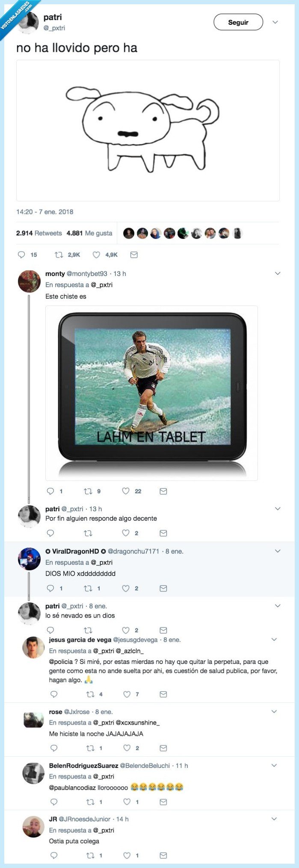Viewport: 299px width, 868px height.
Task: Reply to ViralDragonHD's DIOS MIO tweet
Action: [x=50, y=588]
